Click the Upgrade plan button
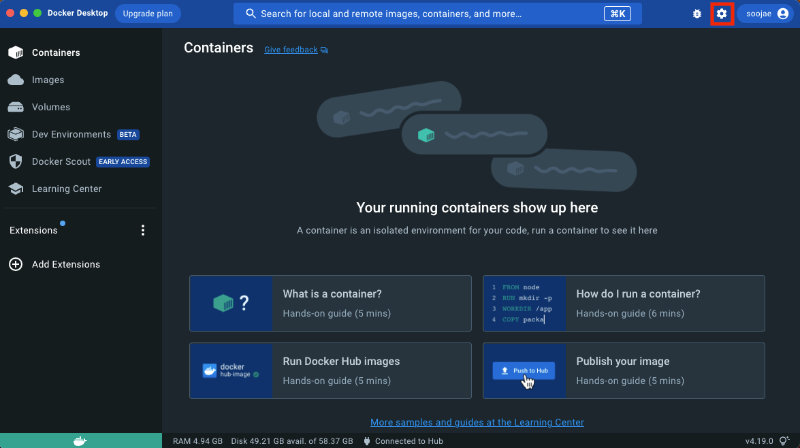This screenshot has height=448, width=800. (x=148, y=14)
